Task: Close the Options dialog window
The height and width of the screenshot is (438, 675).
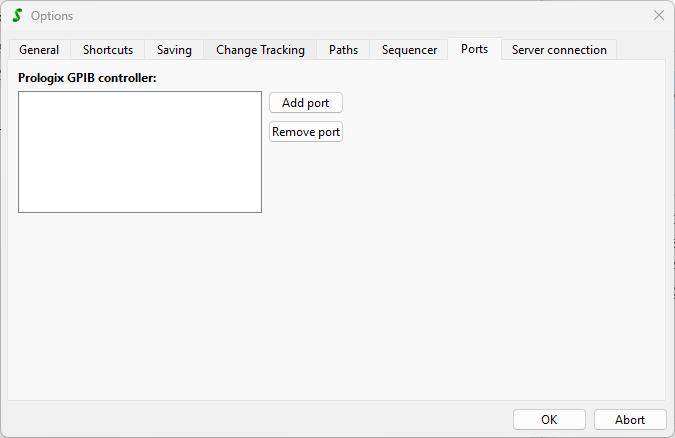Action: (658, 15)
